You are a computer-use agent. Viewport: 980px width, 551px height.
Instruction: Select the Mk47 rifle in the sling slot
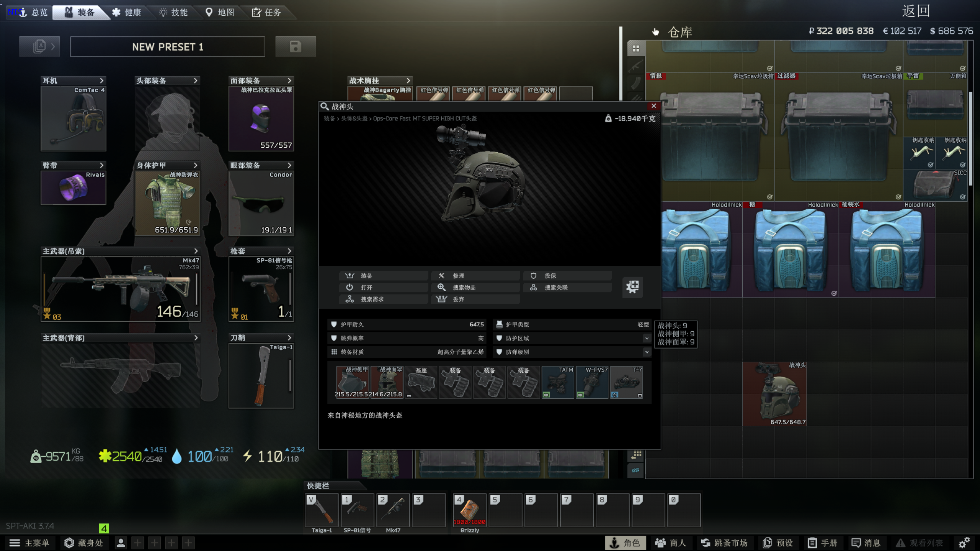click(x=121, y=289)
